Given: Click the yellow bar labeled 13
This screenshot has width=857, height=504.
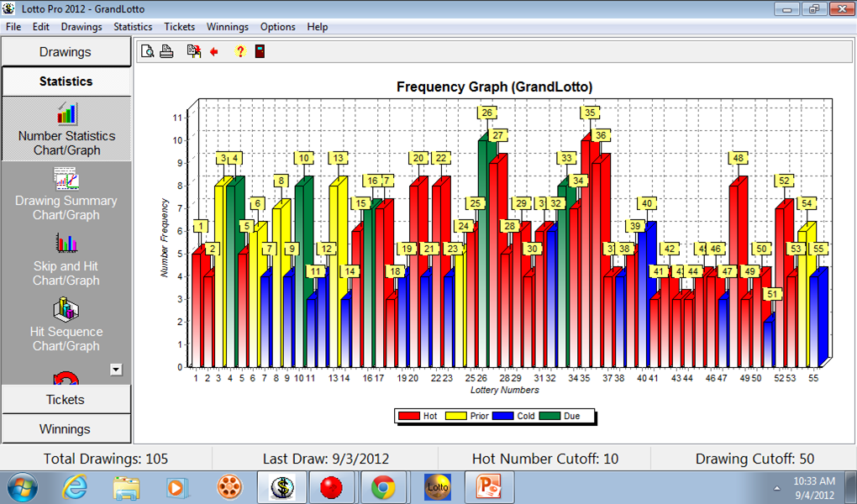Looking at the screenshot, I should pos(334,276).
